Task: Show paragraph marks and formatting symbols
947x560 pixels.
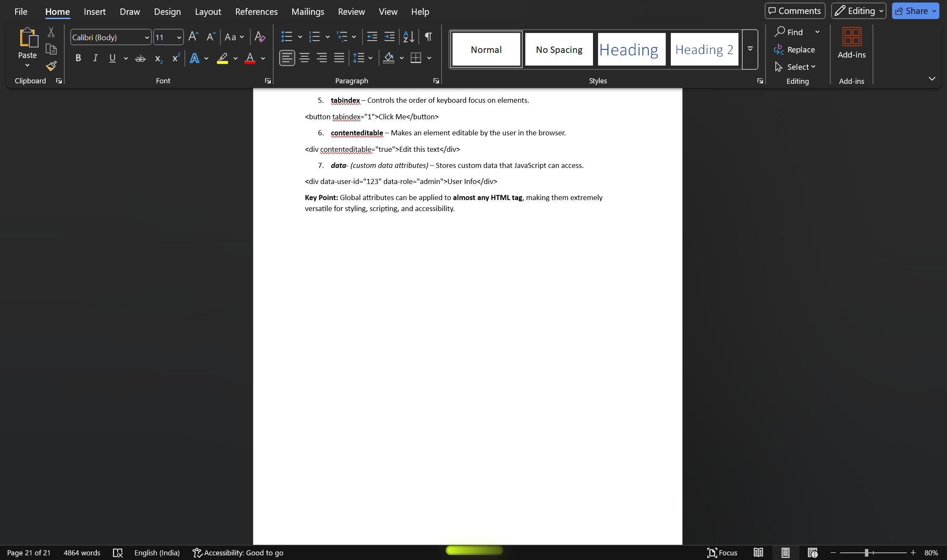Action: click(428, 37)
